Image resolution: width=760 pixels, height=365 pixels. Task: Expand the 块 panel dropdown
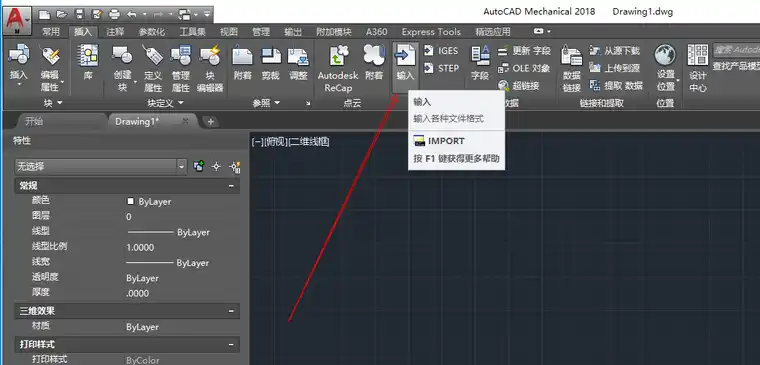pyautogui.click(x=60, y=103)
